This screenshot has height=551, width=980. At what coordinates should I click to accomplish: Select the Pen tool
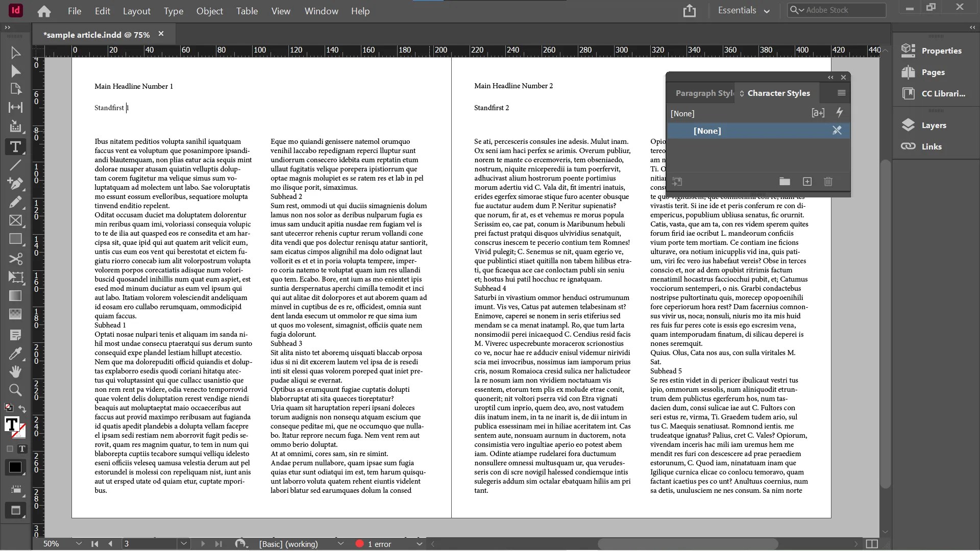click(15, 183)
